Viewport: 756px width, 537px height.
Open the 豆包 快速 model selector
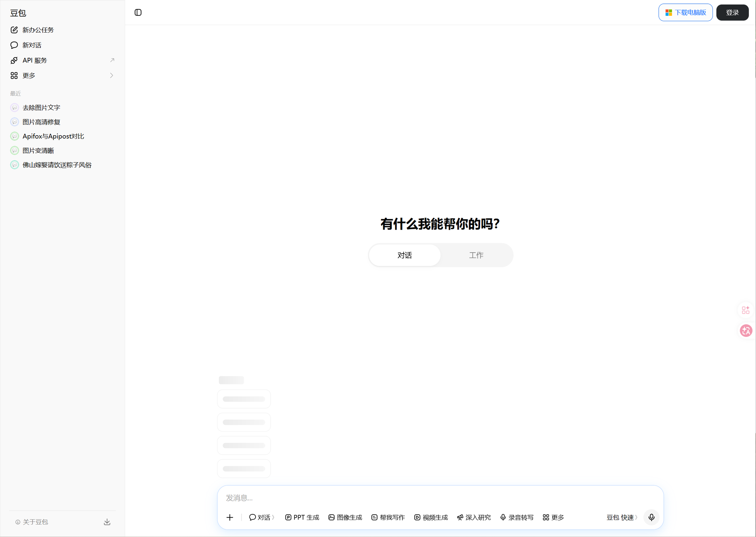coord(622,517)
